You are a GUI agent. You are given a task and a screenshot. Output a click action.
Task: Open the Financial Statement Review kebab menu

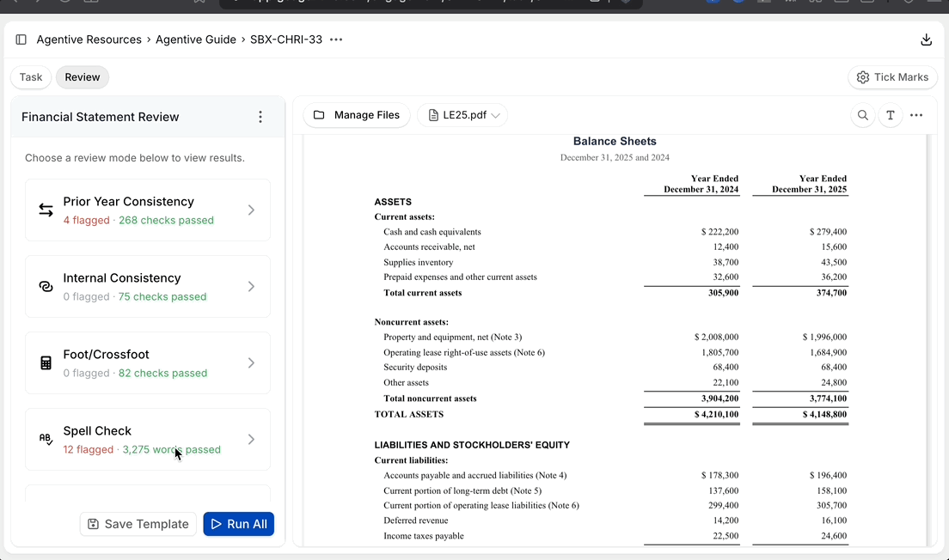coord(260,117)
